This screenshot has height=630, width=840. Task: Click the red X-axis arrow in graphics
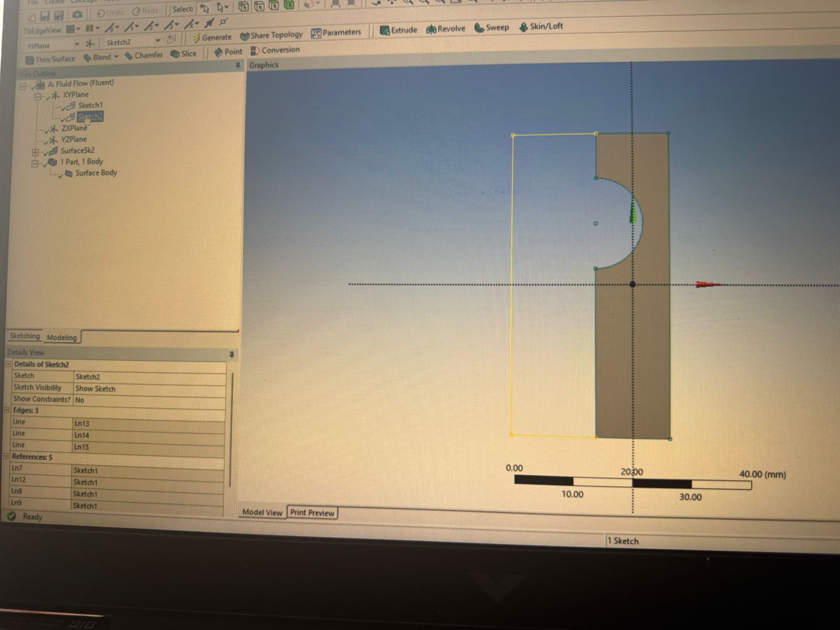coord(709,285)
